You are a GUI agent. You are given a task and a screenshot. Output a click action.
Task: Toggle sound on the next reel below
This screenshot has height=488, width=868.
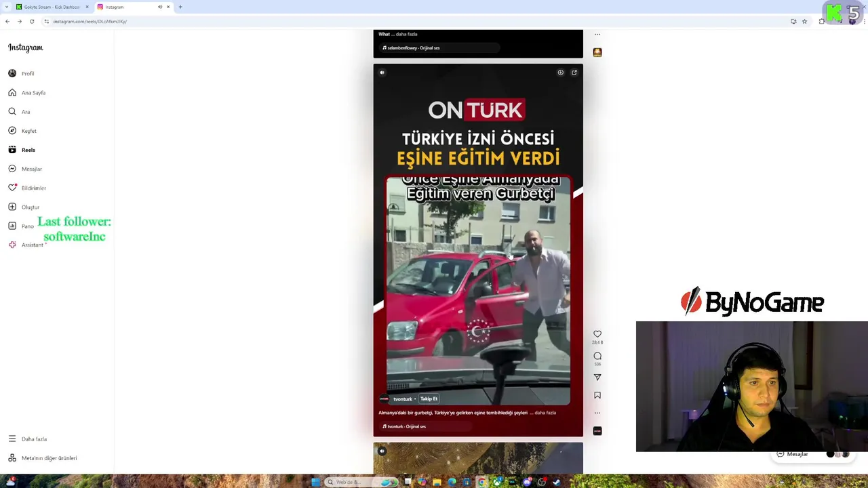tap(382, 451)
